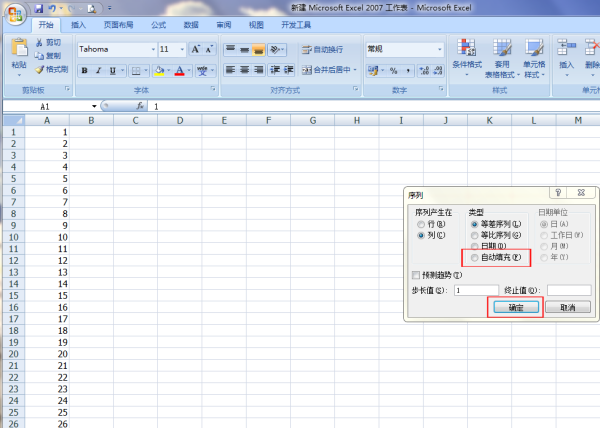This screenshot has width=600, height=428.
Task: Open the 公式 (Formulas) ribbon tab
Action: 158,25
